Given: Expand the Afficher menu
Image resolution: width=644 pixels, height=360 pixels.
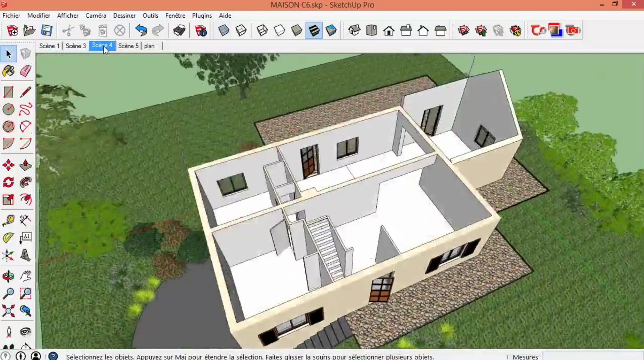Looking at the screenshot, I should click(68, 15).
